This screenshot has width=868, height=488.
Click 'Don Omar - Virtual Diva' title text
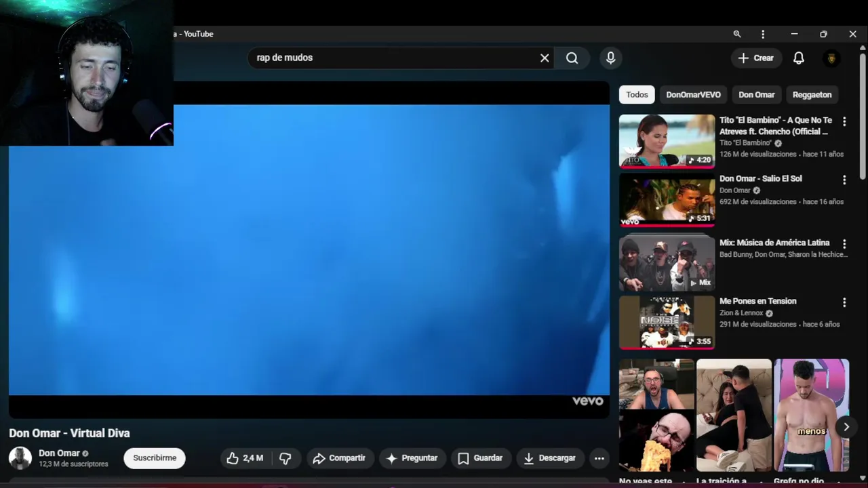tap(69, 433)
